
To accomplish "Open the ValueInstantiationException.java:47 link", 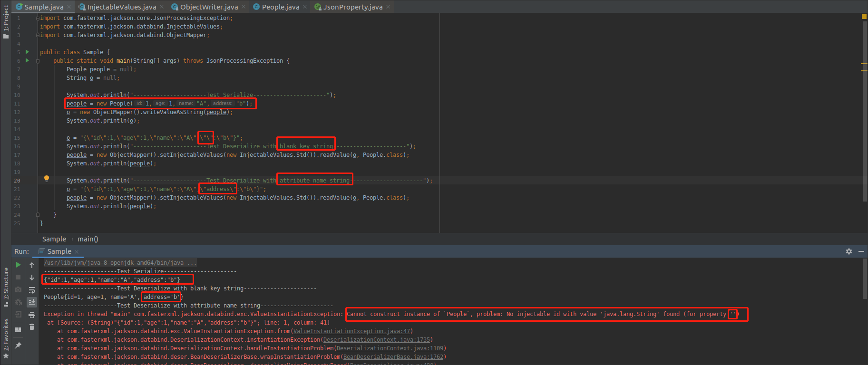I will pyautogui.click(x=351, y=331).
